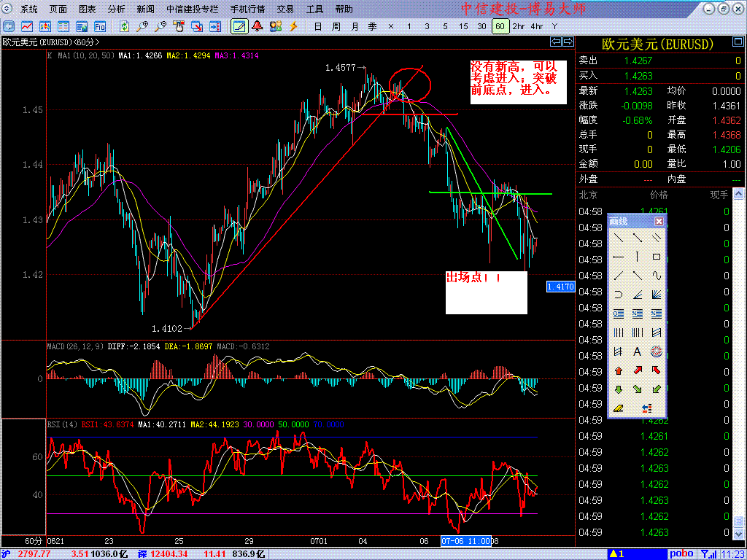Select the horizontal line tool in 画线 palette
Viewport: 747px width, 560px height.
619,257
